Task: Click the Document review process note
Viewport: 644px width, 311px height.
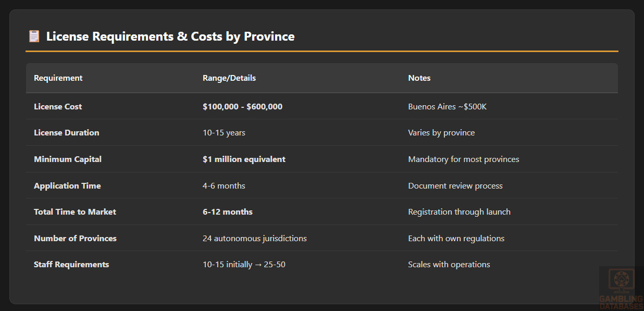Action: pyautogui.click(x=455, y=186)
